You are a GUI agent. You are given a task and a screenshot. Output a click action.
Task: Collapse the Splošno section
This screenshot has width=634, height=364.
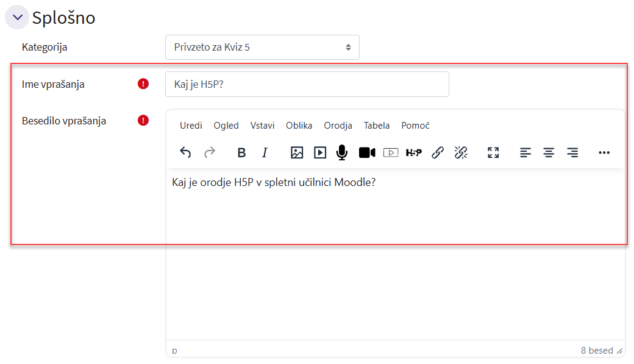click(17, 18)
